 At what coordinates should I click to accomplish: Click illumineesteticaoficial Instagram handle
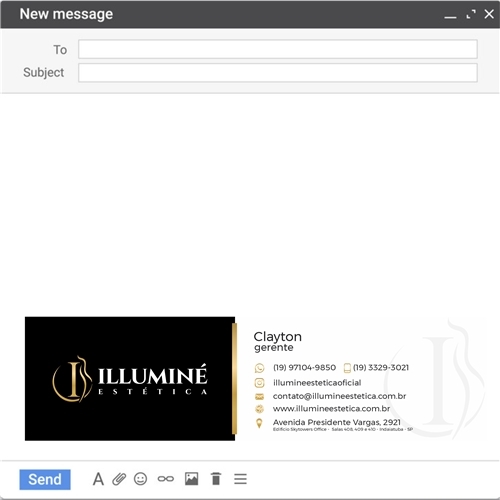pos(317,383)
